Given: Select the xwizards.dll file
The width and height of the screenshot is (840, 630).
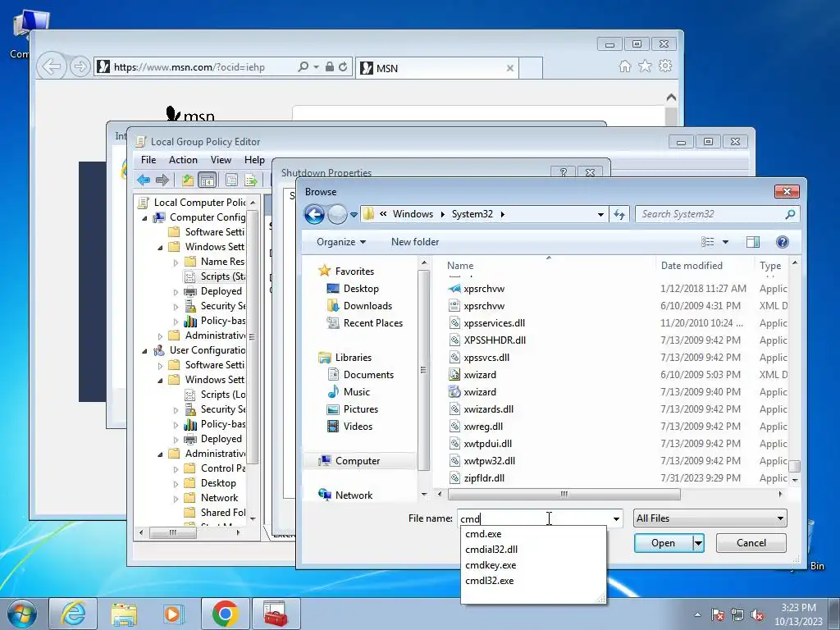Looking at the screenshot, I should pyautogui.click(x=489, y=409).
